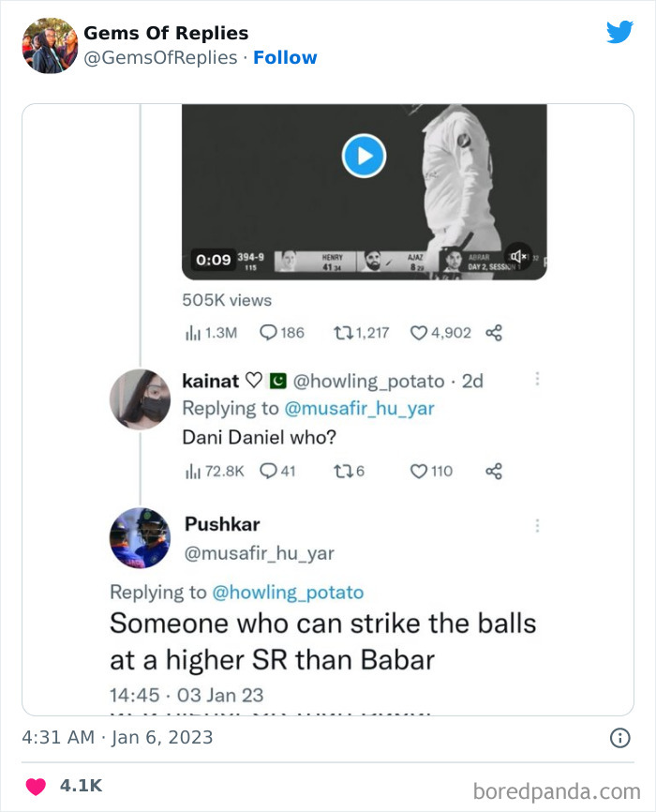Click the Twitter bird logo

(x=619, y=33)
